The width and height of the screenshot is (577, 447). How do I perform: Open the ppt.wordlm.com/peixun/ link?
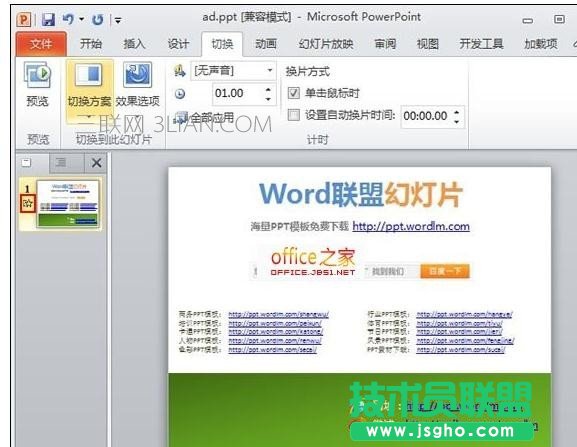275,323
